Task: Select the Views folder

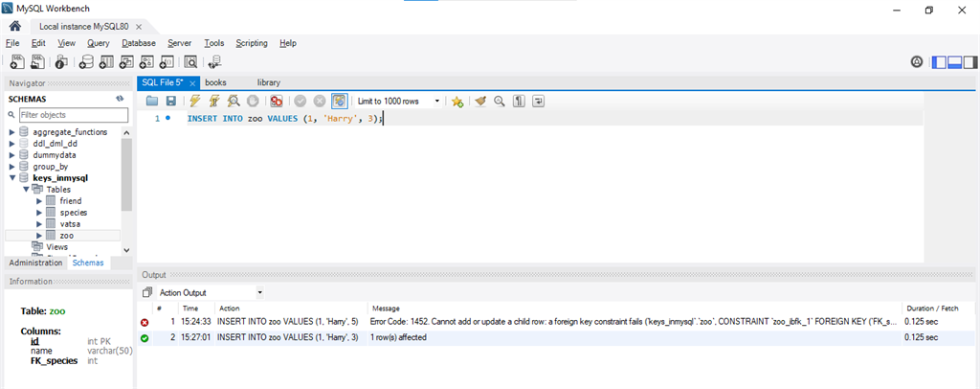Action: 56,247
